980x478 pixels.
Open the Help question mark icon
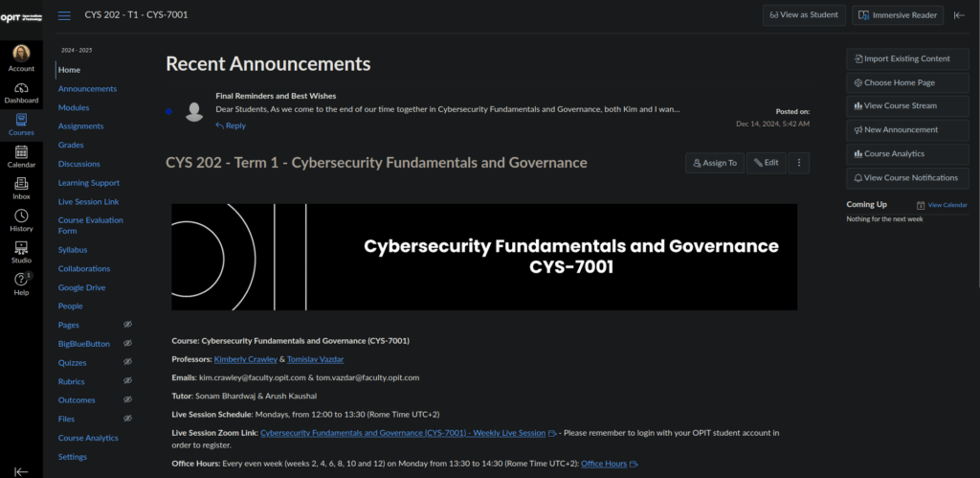21,285
